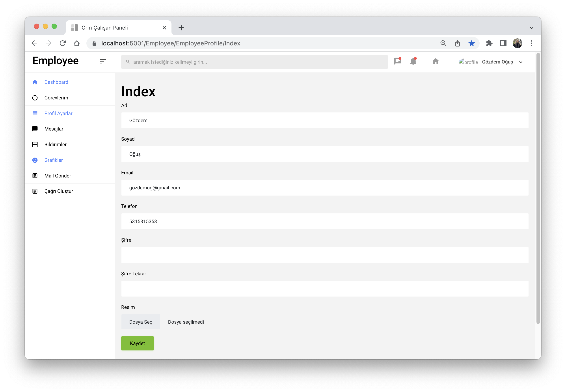Select the Bildirimler grid icon
566x392 pixels.
(35, 144)
